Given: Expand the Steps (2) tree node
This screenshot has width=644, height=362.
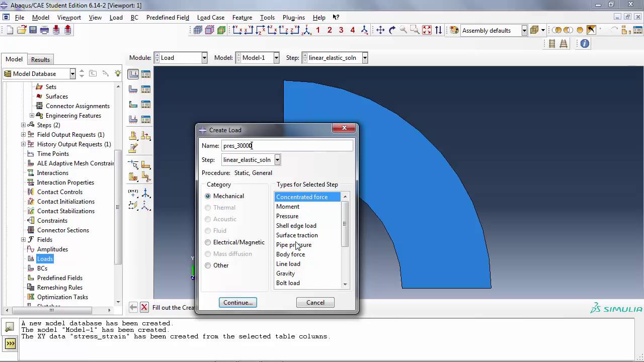Looking at the screenshot, I should pos(23,125).
